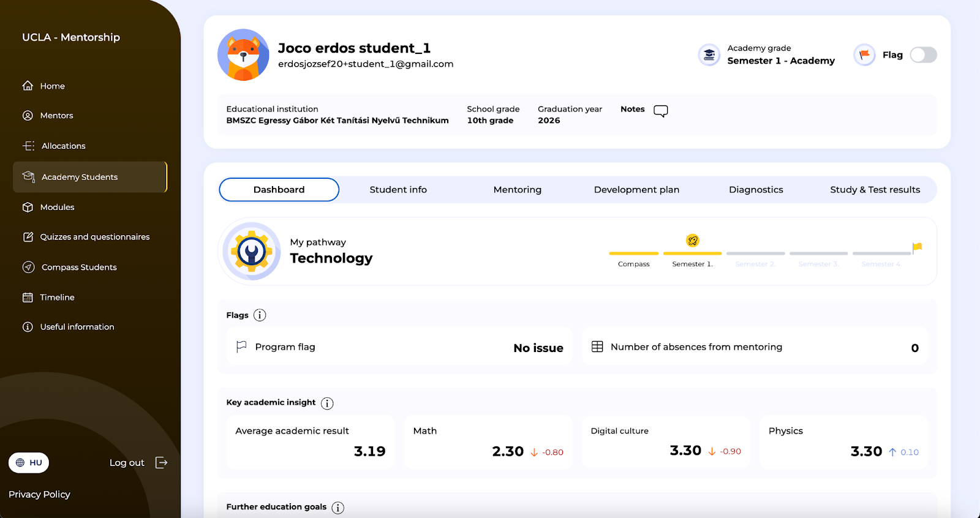This screenshot has width=980, height=518.
Task: Open the Development plan tab
Action: [636, 190]
